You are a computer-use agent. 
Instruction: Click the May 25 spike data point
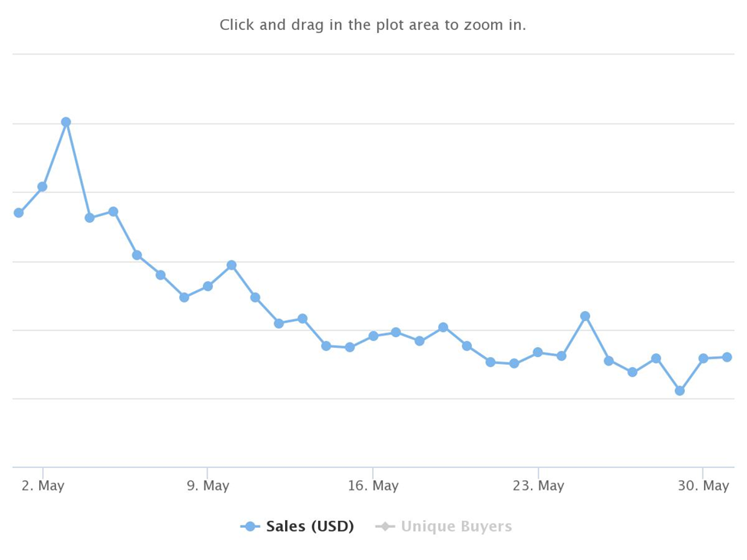585,316
